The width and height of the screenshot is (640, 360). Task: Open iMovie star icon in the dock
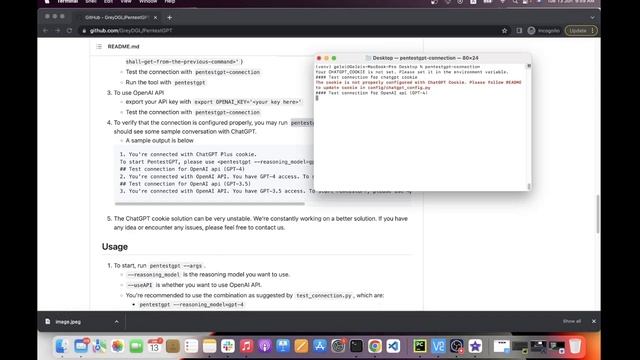475,346
